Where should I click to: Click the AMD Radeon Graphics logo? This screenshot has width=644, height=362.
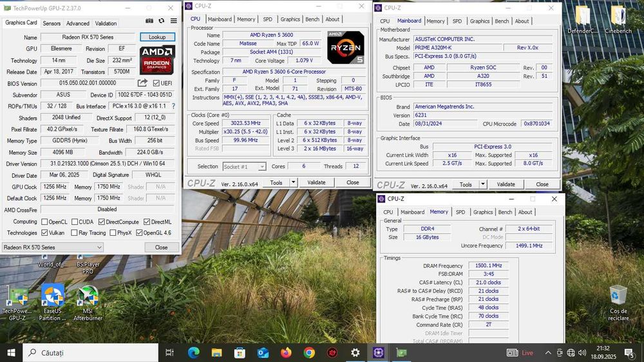(157, 59)
